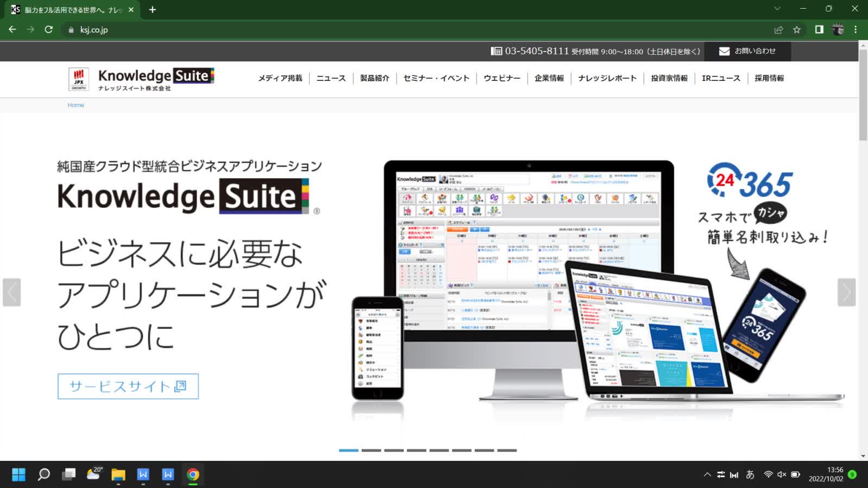Open セミナー・イベント menu item

[436, 78]
